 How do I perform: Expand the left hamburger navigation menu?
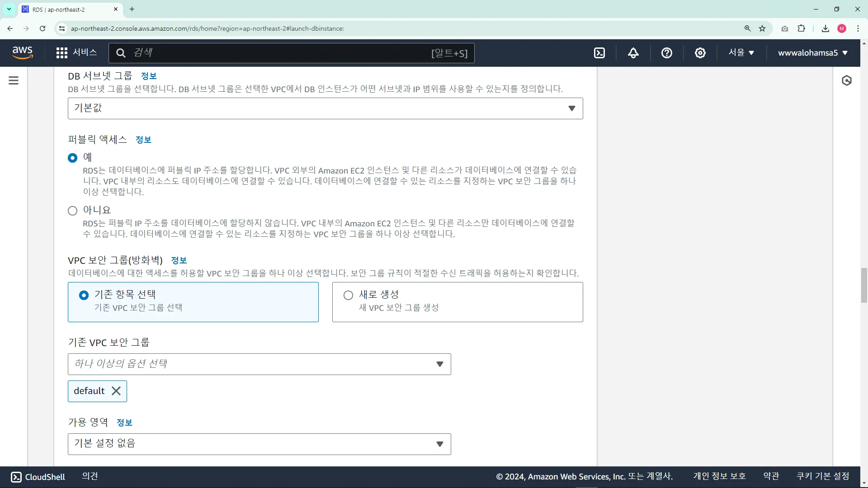pos(14,80)
